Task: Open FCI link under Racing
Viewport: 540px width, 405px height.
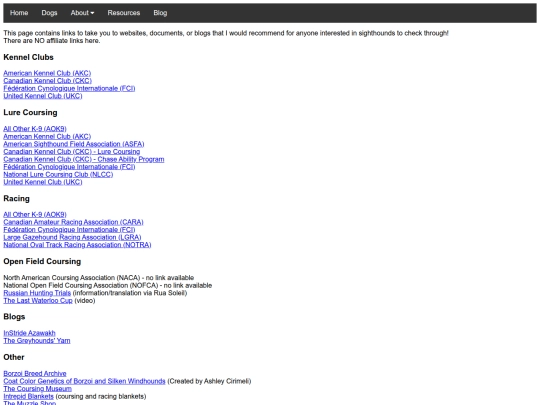Action: [69, 229]
